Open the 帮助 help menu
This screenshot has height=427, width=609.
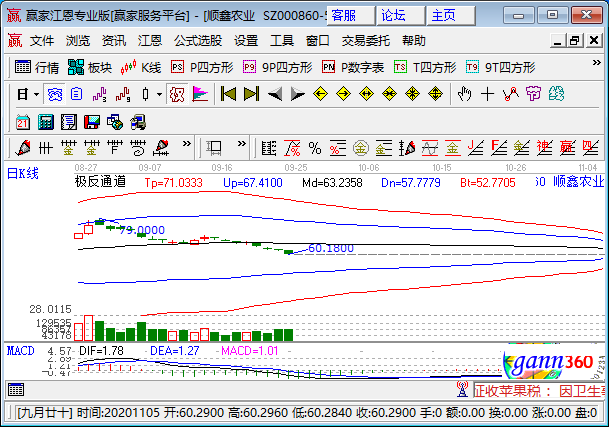click(x=414, y=40)
